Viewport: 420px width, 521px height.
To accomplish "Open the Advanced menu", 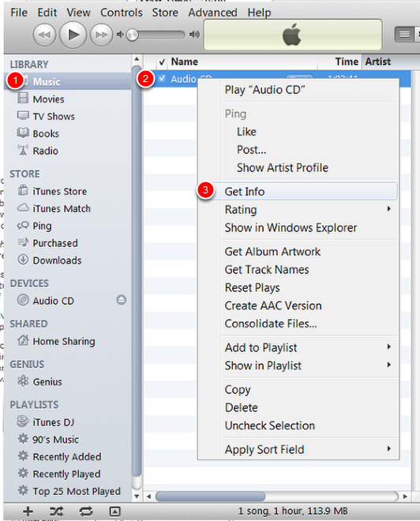I will [x=212, y=13].
